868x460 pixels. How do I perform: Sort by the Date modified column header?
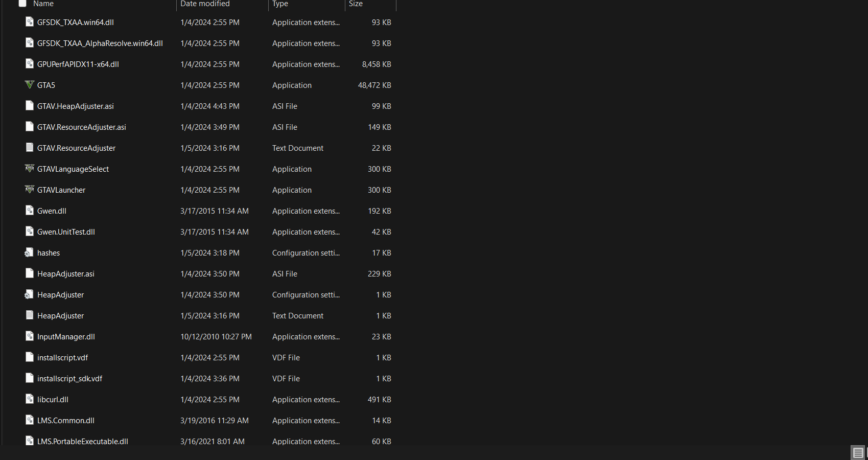click(x=205, y=4)
